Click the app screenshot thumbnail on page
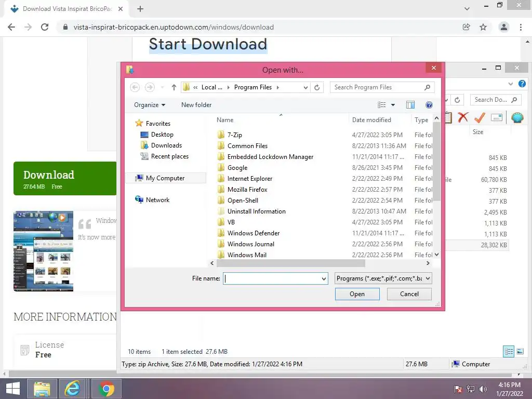The height and width of the screenshot is (399, 532). pyautogui.click(x=44, y=251)
